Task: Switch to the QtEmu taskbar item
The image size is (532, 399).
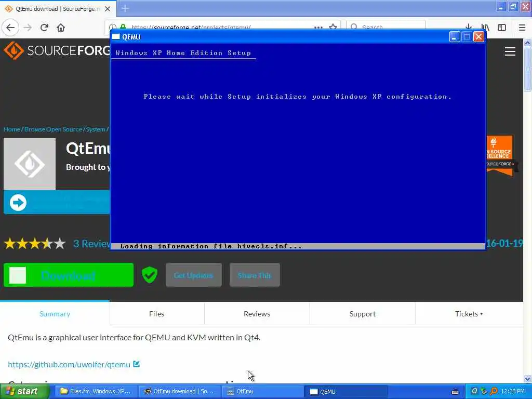Action: click(x=263, y=392)
